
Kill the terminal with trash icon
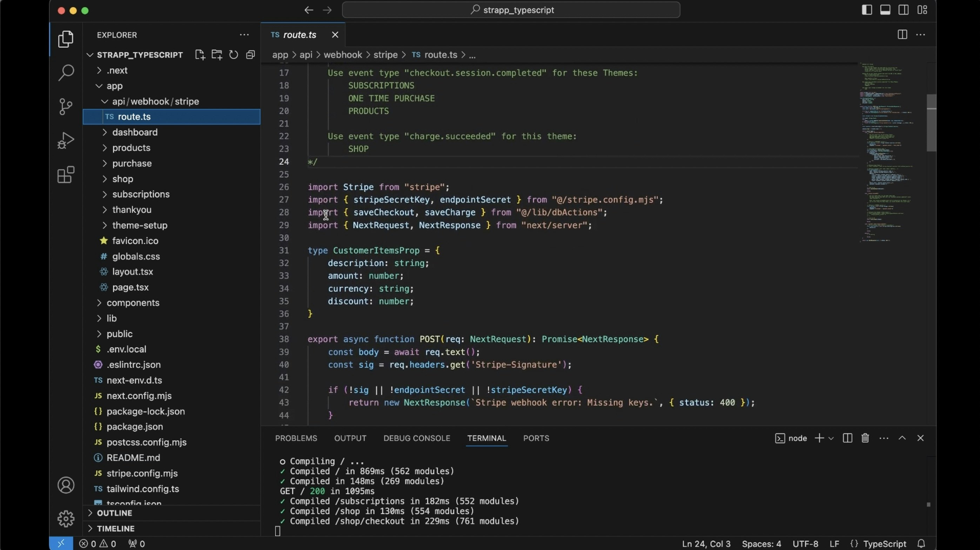(865, 438)
